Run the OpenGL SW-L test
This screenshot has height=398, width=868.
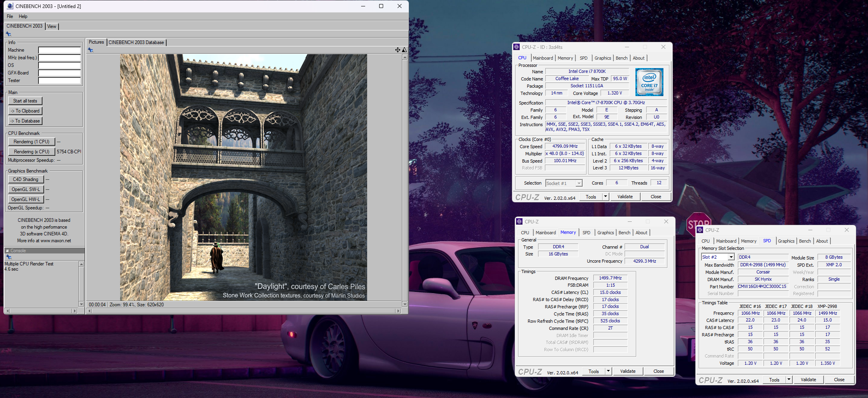point(26,189)
